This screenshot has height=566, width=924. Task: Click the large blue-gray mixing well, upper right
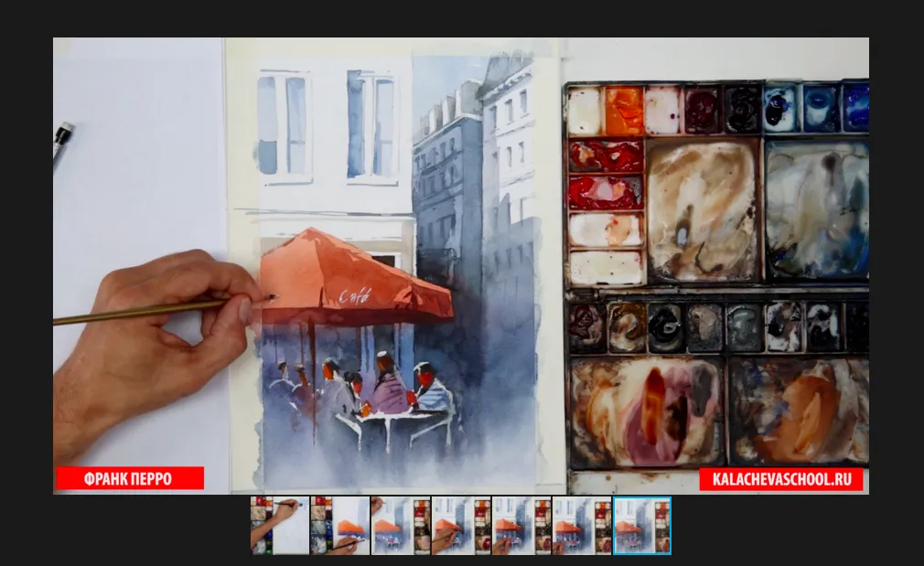816,210
